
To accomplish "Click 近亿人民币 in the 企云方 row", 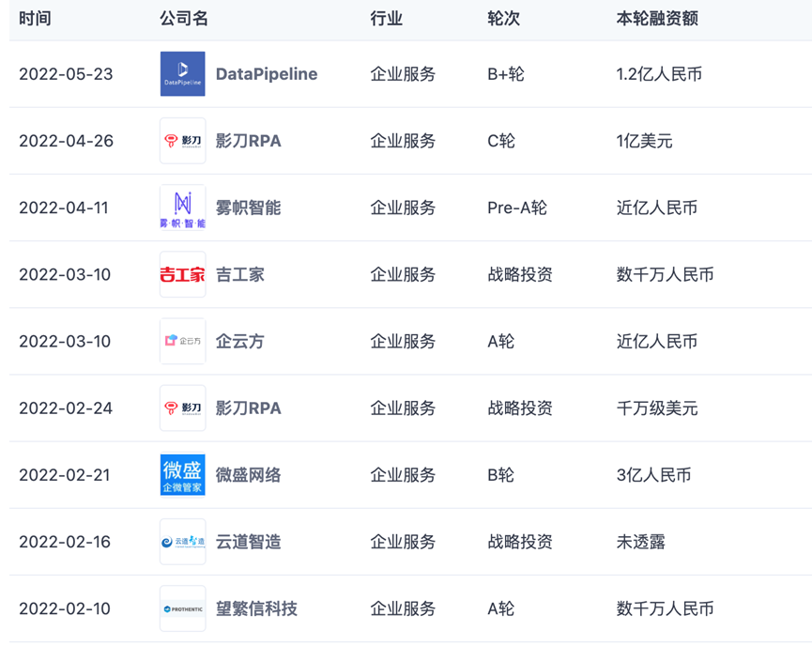I will click(x=657, y=342).
